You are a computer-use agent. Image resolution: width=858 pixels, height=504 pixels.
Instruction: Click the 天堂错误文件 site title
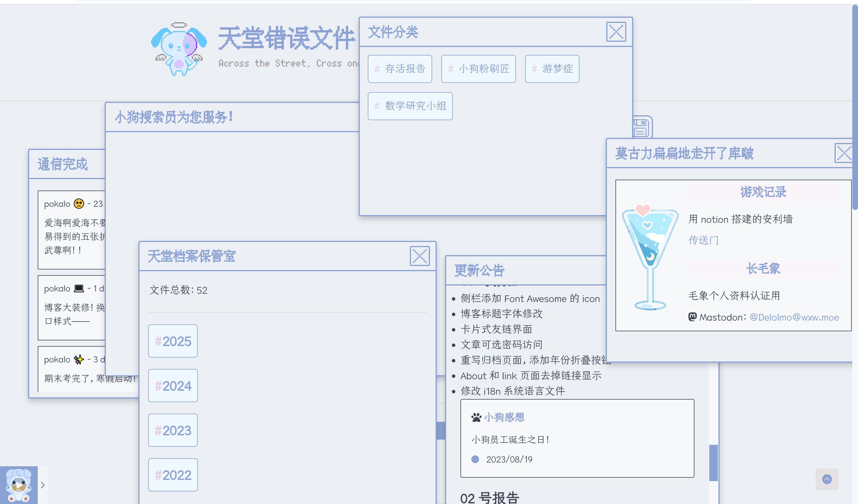tap(287, 38)
